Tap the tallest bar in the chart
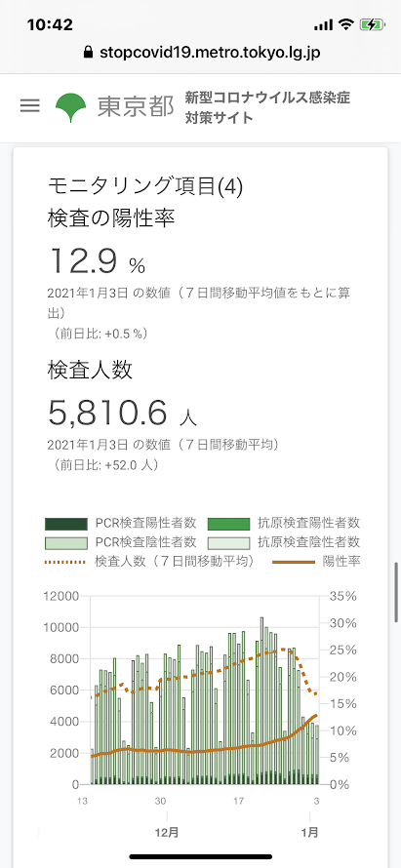Image resolution: width=401 pixels, height=868 pixels. (x=262, y=700)
